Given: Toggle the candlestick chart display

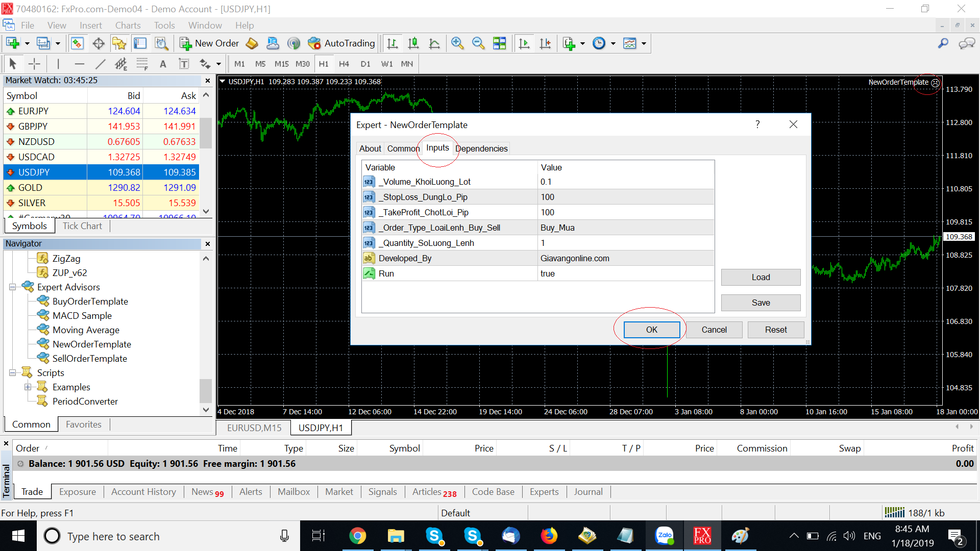Looking at the screenshot, I should 413,43.
